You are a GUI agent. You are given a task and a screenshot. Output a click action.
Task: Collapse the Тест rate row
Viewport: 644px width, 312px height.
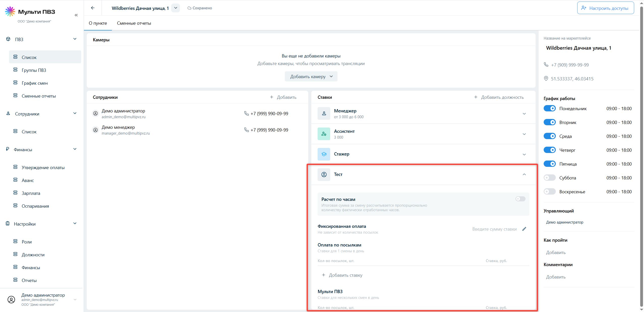click(524, 174)
